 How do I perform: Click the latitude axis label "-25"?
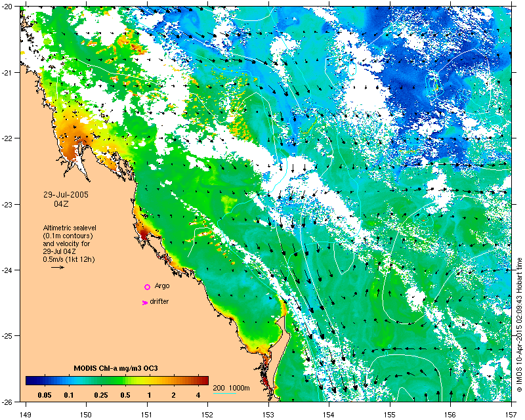coord(8,336)
